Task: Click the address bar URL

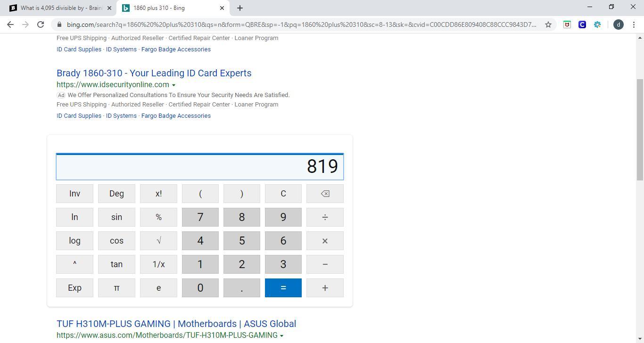Action: pos(301,24)
